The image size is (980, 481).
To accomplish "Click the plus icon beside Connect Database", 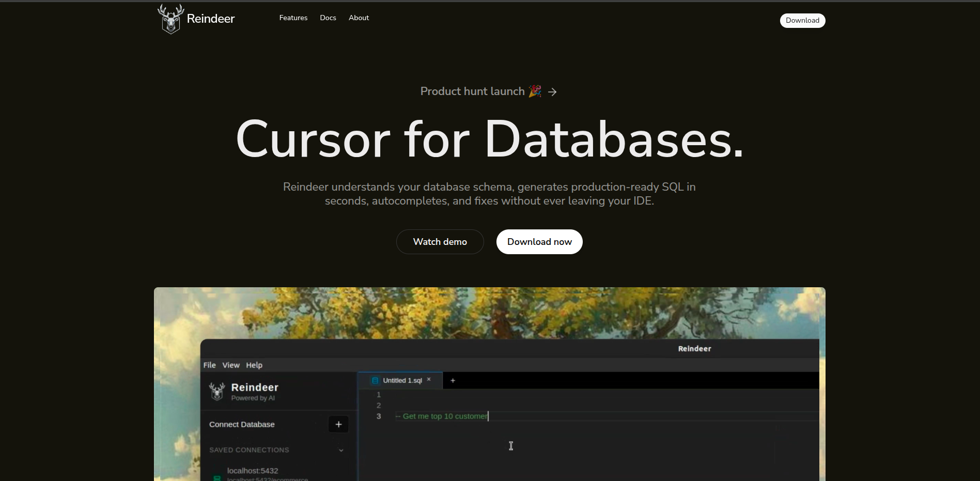I will pyautogui.click(x=338, y=424).
